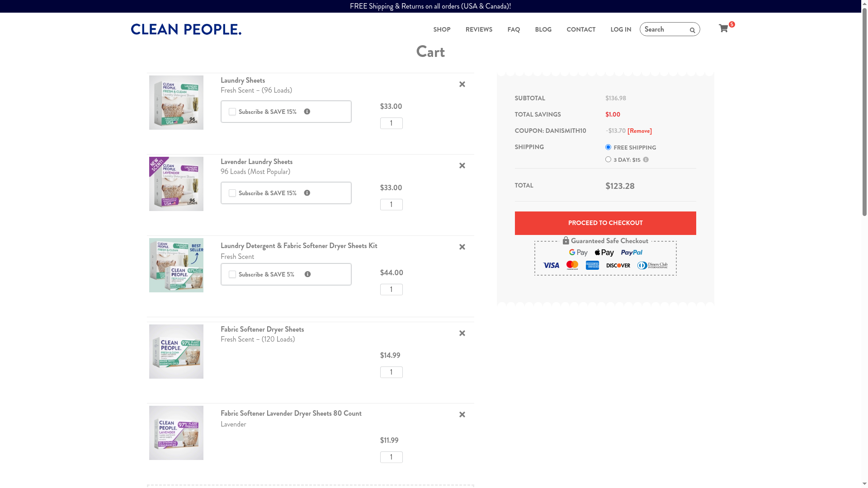Viewport: 868px width, 488px height.
Task: Open Laundry Detergent & Fabric Softener Kit link
Action: point(299,246)
